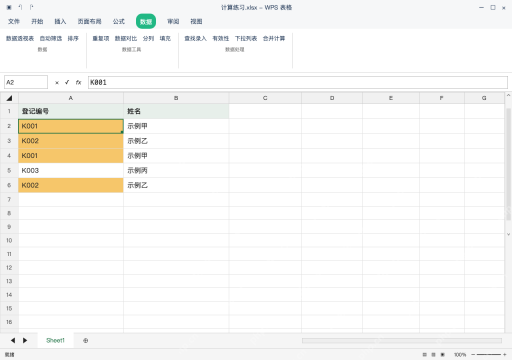Viewport: 512px width, 360px height.
Task: Click cell K001 in row 4
Action: pyautogui.click(x=71, y=156)
